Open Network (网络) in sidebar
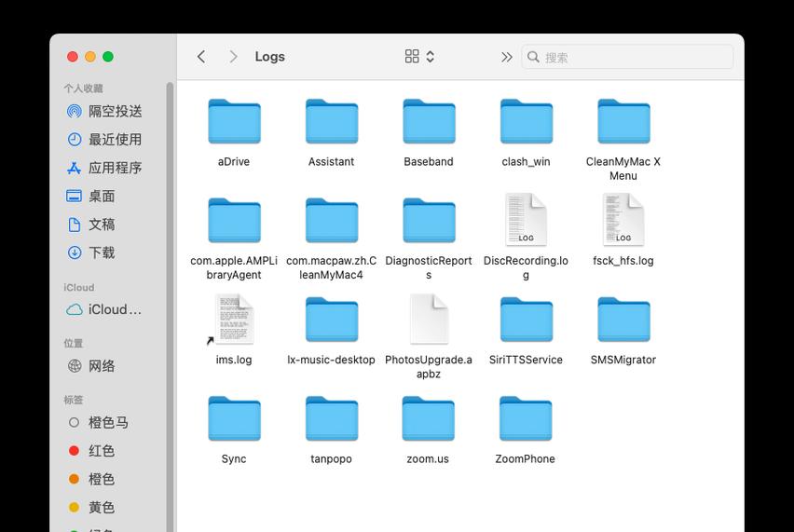 point(91,365)
